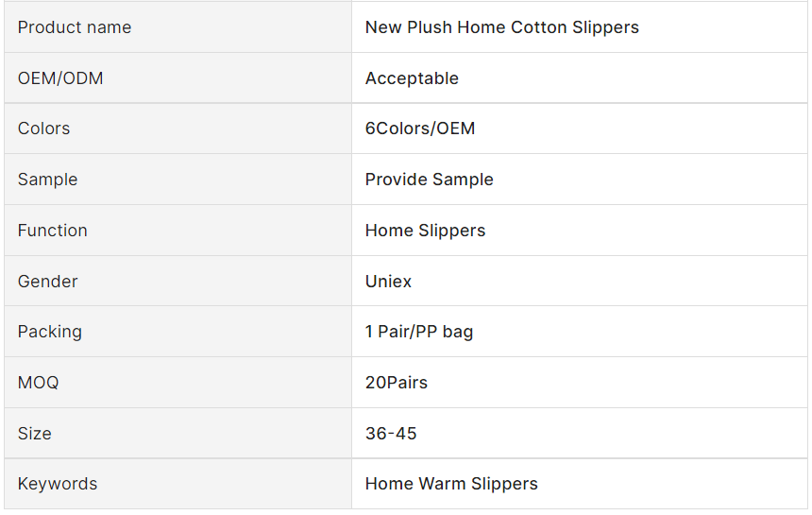Click the 'Gender' row label
This screenshot has width=812, height=515.
tap(48, 282)
